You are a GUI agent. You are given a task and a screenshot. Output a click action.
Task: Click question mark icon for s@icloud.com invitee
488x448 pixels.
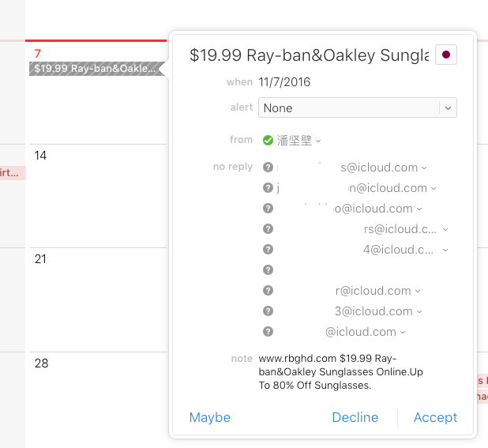pos(268,168)
